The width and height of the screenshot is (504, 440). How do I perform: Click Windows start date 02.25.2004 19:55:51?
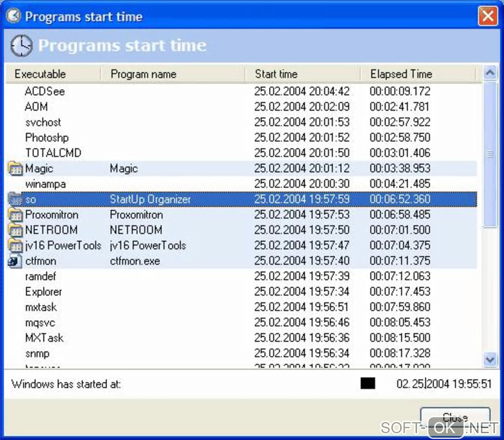pos(444,384)
